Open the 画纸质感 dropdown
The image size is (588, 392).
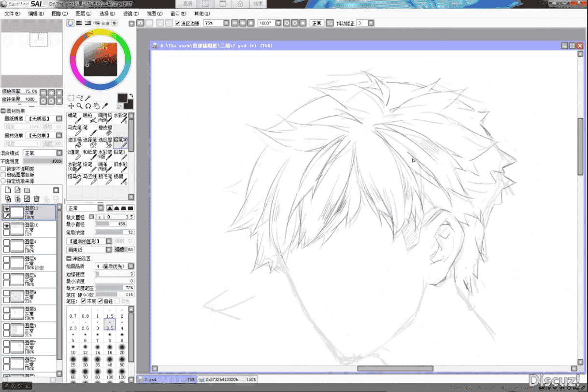click(x=59, y=119)
